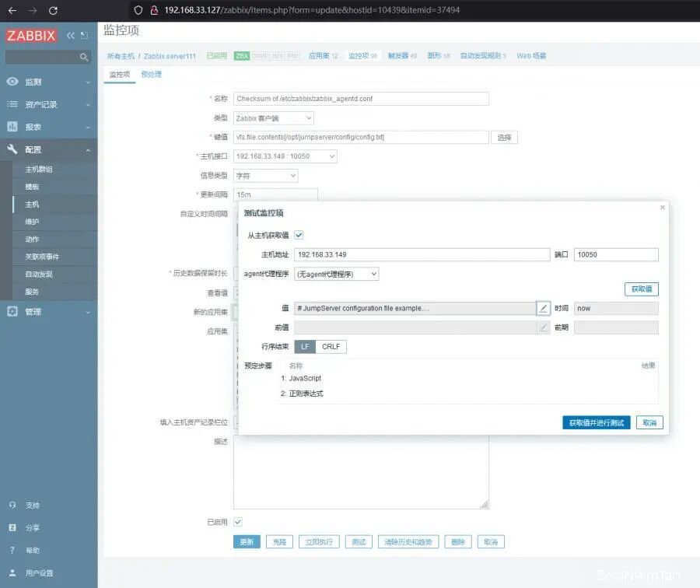Click the sidebar search magnifier icon

coord(83,57)
